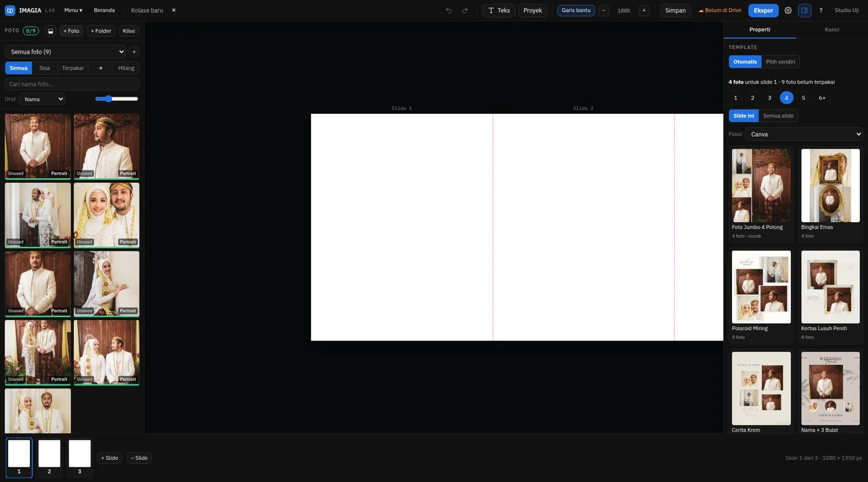Screen dimensions: 868x482
Task: Choose 4 photos per slide
Action: [x=787, y=98]
